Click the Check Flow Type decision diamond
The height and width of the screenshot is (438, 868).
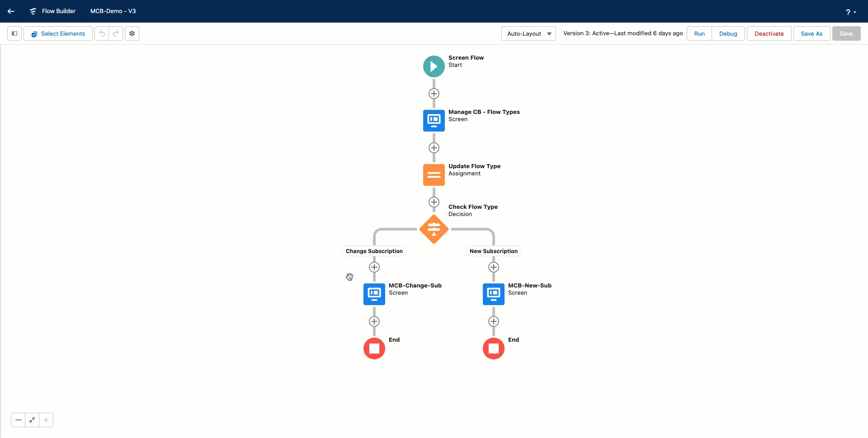point(434,229)
